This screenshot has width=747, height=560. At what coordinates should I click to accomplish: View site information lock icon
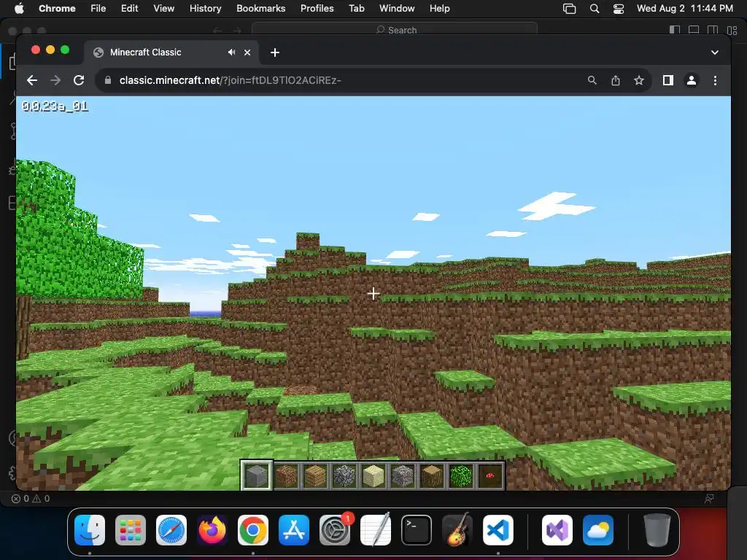pos(108,80)
